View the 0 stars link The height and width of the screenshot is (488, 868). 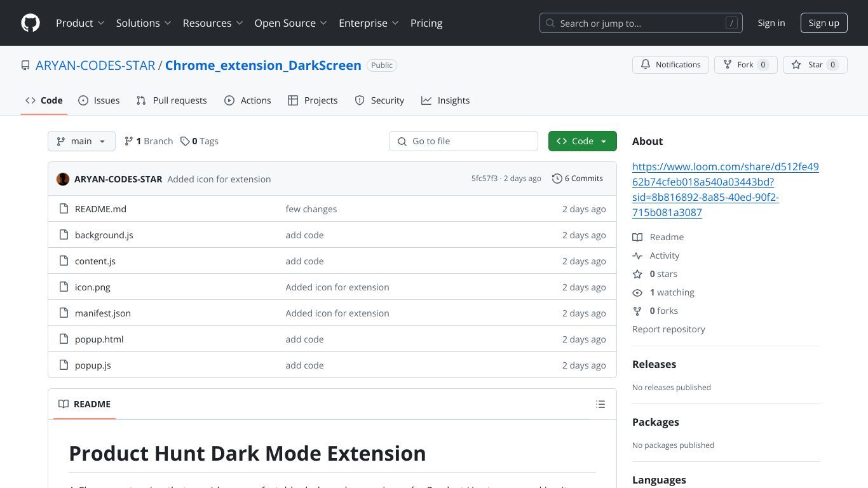[655, 274]
